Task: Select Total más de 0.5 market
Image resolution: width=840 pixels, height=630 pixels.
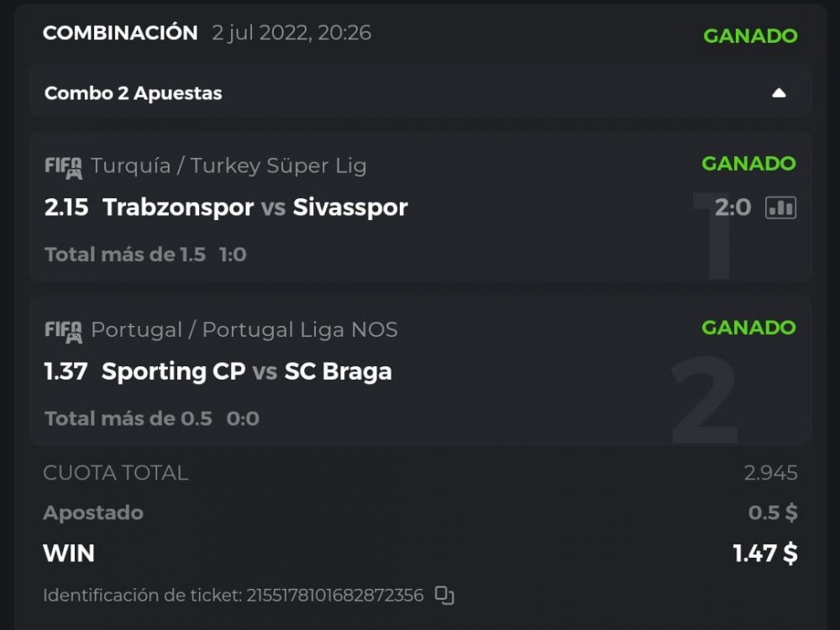Action: pos(128,418)
